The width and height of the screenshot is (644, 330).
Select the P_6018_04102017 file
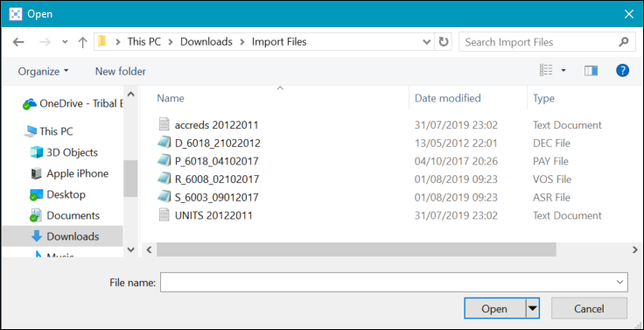pos(217,161)
